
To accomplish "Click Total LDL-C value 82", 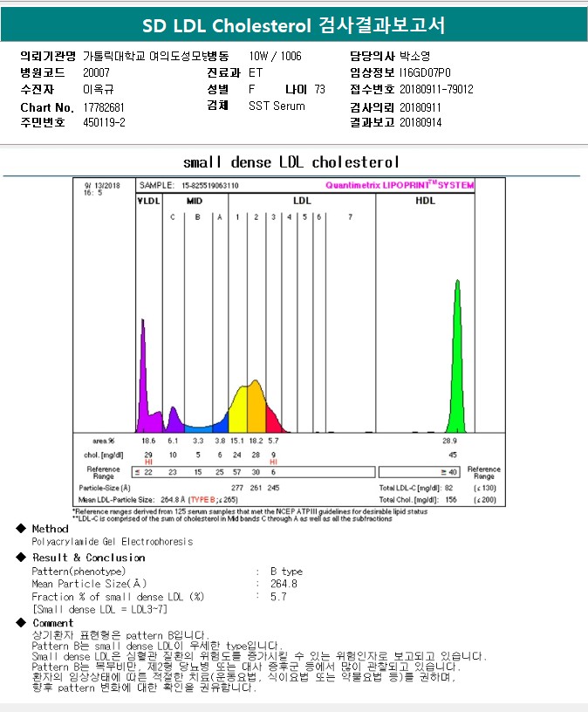I will (x=449, y=488).
